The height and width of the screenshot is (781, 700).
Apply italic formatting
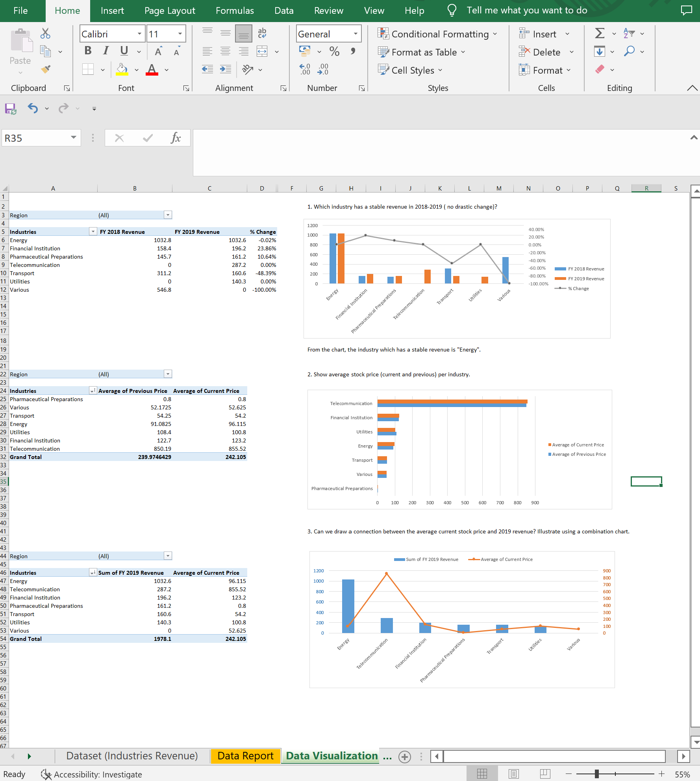(105, 51)
